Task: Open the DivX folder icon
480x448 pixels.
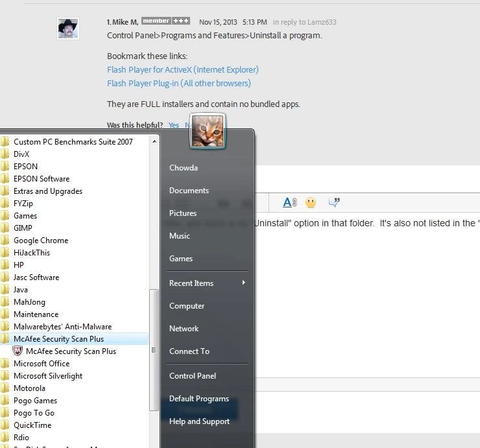Action: pyautogui.click(x=5, y=154)
